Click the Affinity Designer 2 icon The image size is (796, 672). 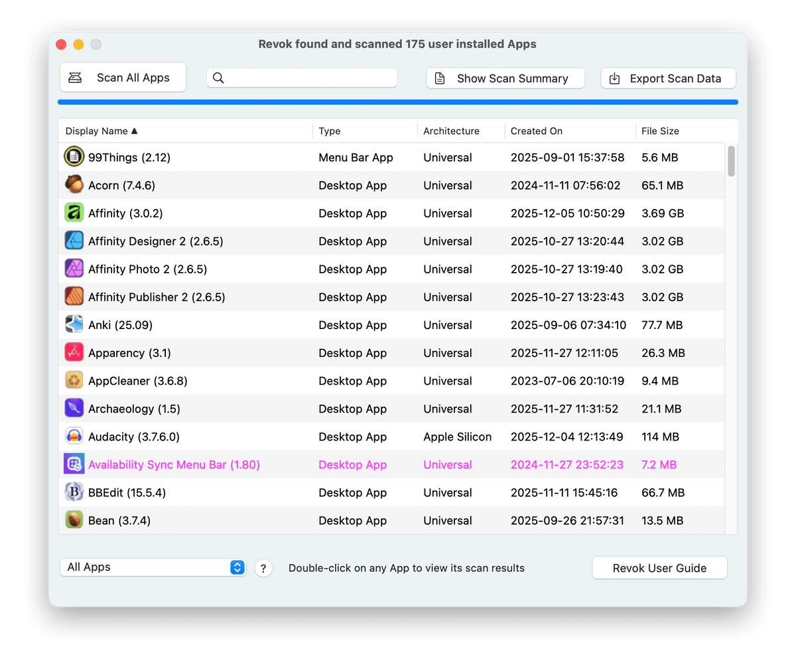[x=74, y=241]
